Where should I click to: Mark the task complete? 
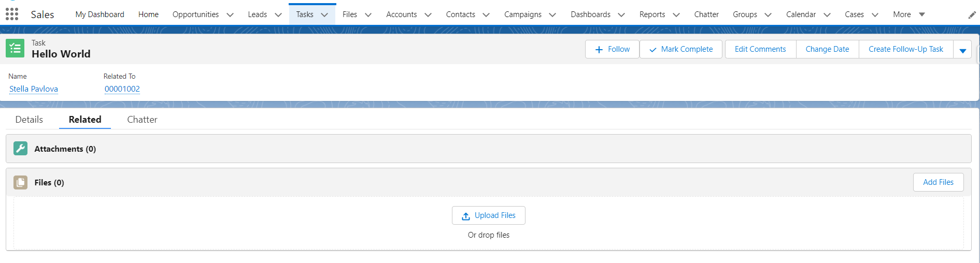(680, 49)
